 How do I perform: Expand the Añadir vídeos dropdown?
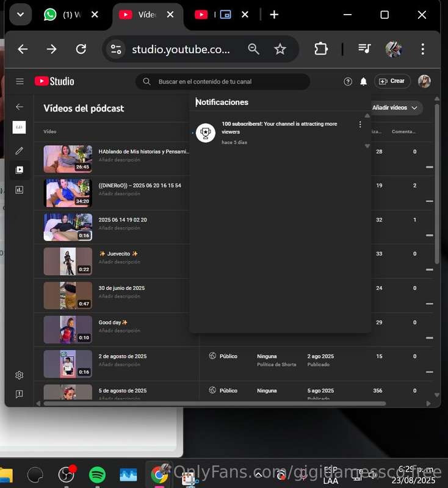point(395,108)
